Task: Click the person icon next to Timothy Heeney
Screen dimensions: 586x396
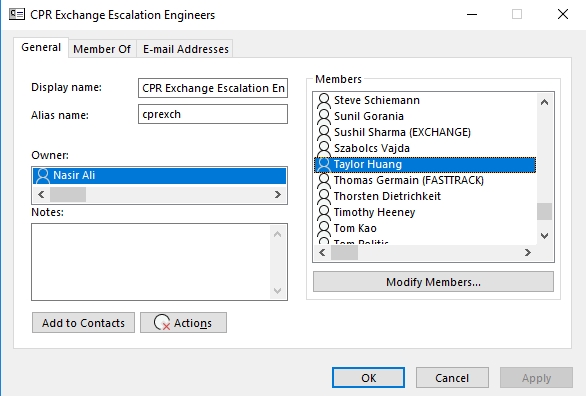Action: click(324, 212)
